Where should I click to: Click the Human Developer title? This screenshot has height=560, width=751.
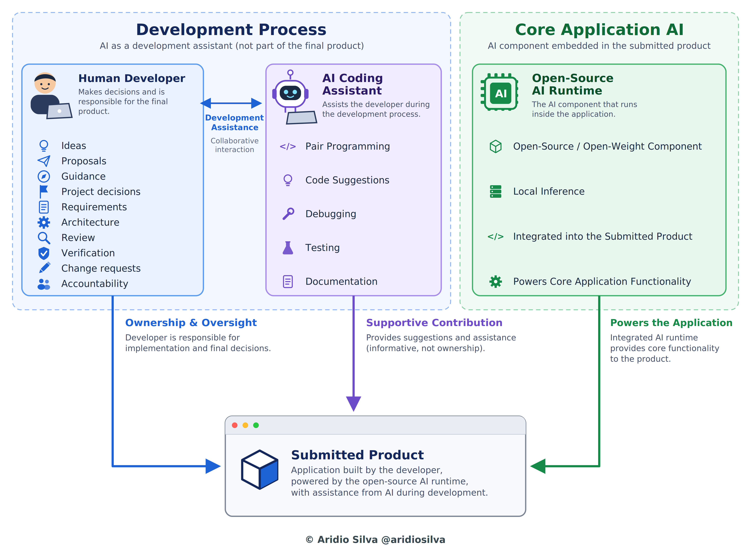[x=132, y=78]
